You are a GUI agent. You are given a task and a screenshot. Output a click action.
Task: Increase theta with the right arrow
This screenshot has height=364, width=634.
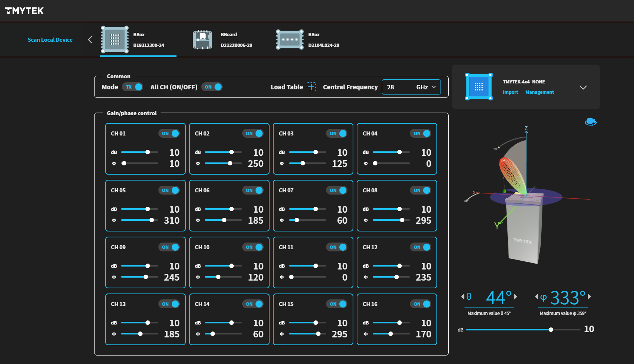click(515, 296)
